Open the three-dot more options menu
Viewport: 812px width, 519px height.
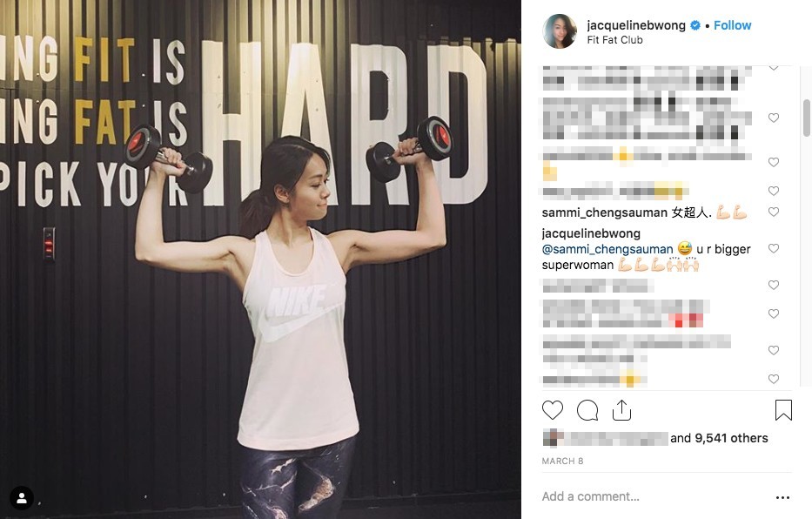point(782,497)
